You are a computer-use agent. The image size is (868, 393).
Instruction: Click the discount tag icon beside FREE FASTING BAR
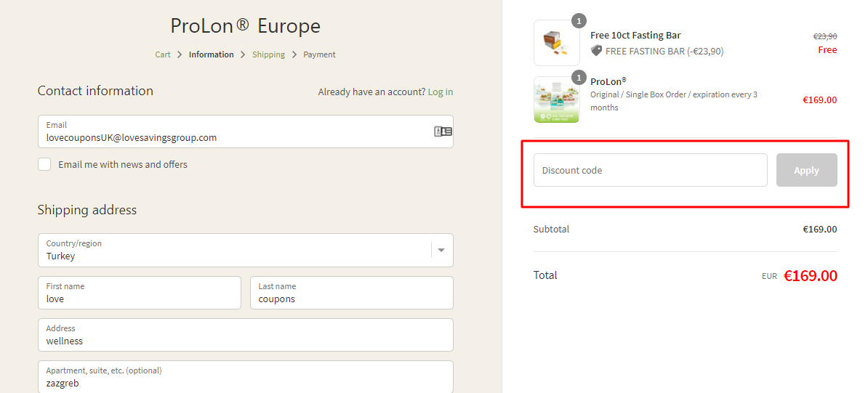coord(596,51)
